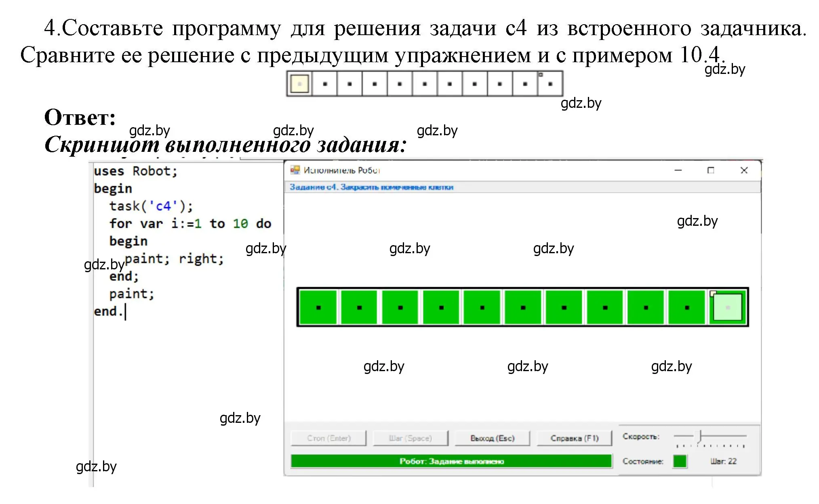The width and height of the screenshot is (819, 504).
Task: Click the 'end;' line closing the loop
Action: click(124, 277)
